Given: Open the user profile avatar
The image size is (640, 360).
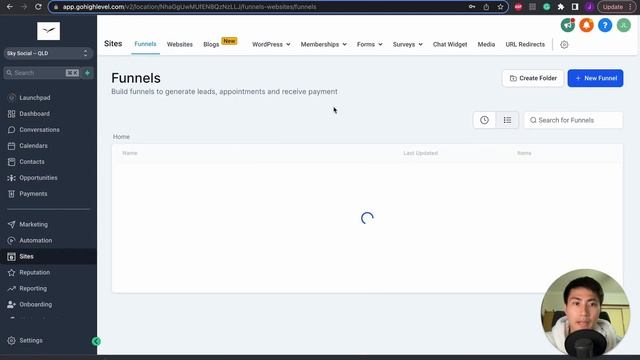Looking at the screenshot, I should [624, 25].
